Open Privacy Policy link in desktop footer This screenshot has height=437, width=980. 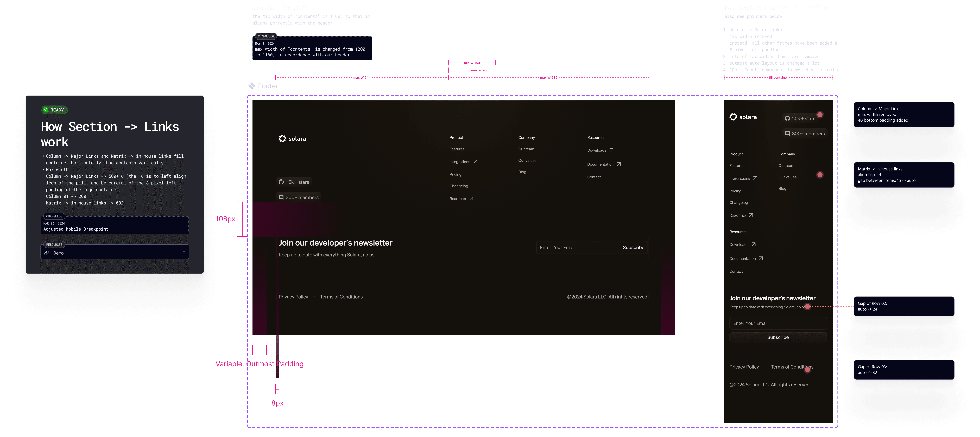[293, 297]
